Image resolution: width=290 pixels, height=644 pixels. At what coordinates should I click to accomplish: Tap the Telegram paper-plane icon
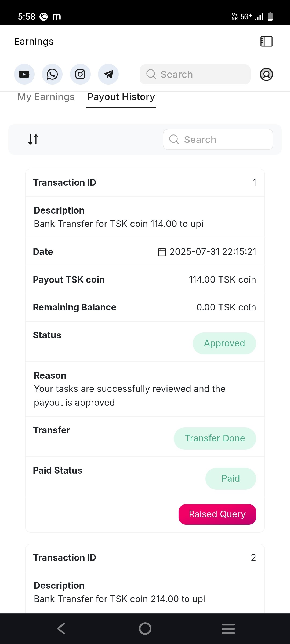pyautogui.click(x=108, y=74)
